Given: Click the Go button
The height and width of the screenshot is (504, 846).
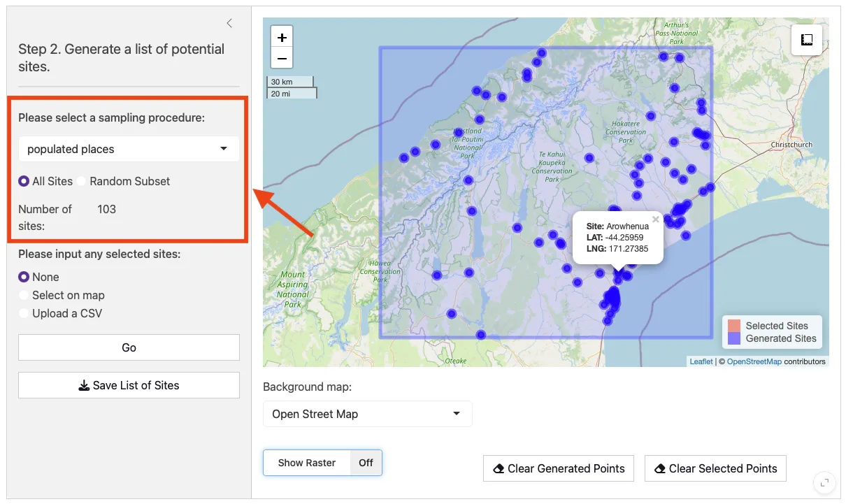Looking at the screenshot, I should click(129, 347).
